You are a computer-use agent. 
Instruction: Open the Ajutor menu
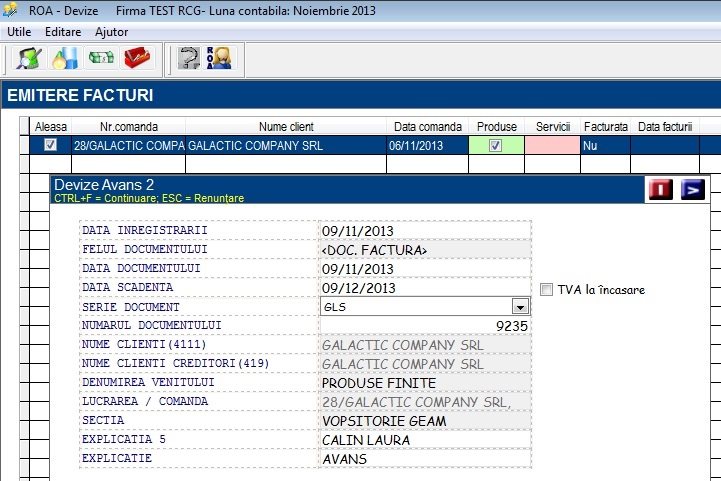(111, 32)
